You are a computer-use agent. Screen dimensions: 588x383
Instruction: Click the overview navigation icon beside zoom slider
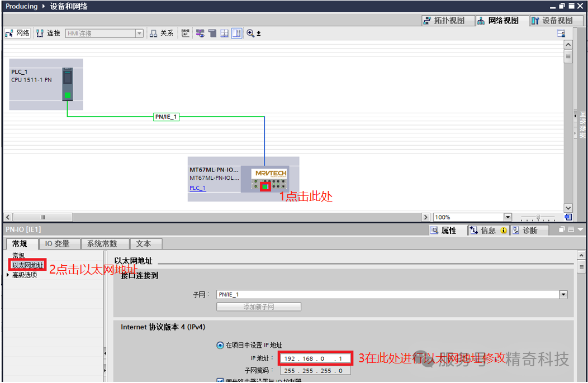coord(568,217)
